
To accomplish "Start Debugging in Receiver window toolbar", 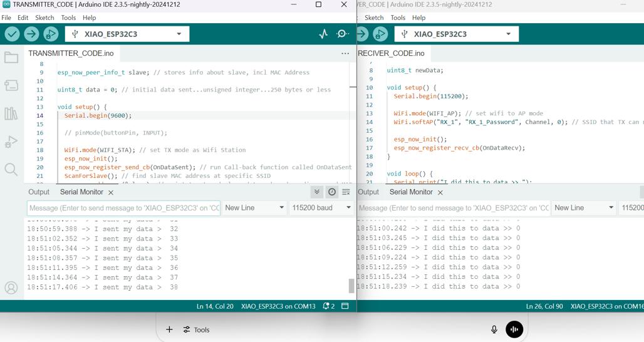I will [x=380, y=34].
